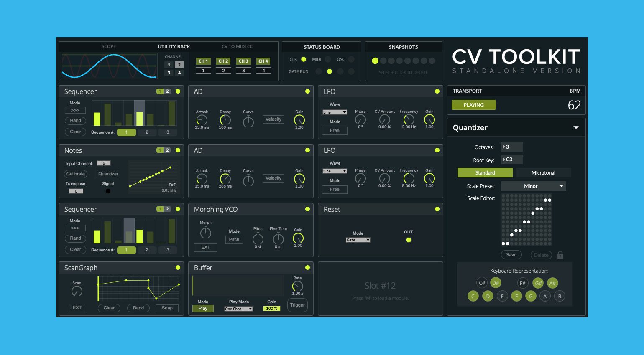Expand the Quantizer panel arrow
This screenshot has width=644, height=355.
(x=576, y=127)
